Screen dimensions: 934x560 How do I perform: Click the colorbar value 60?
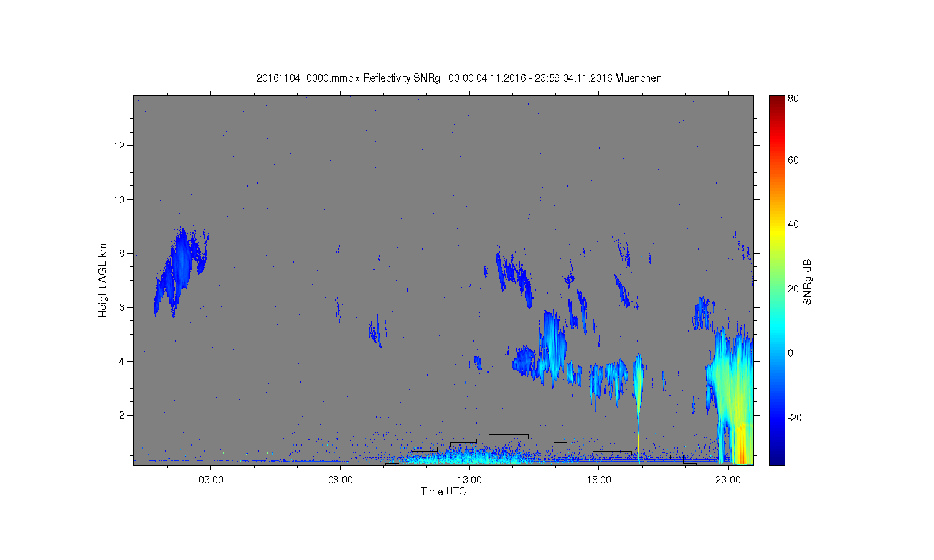793,161
